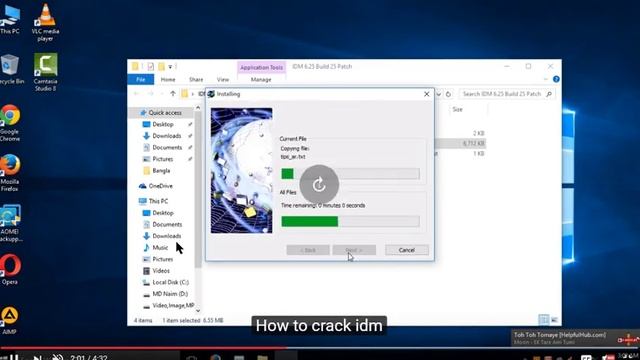Navigate up one folder level
Image resolution: width=640 pixels, height=360 pixels.
pyautogui.click(x=173, y=94)
